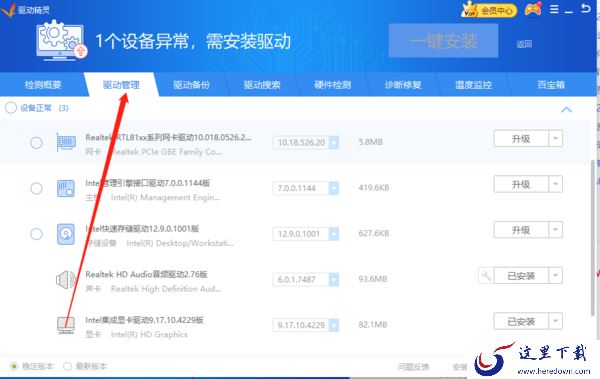Click the Intel Rapid Storage disk icon
The height and width of the screenshot is (379, 600).
pos(66,234)
